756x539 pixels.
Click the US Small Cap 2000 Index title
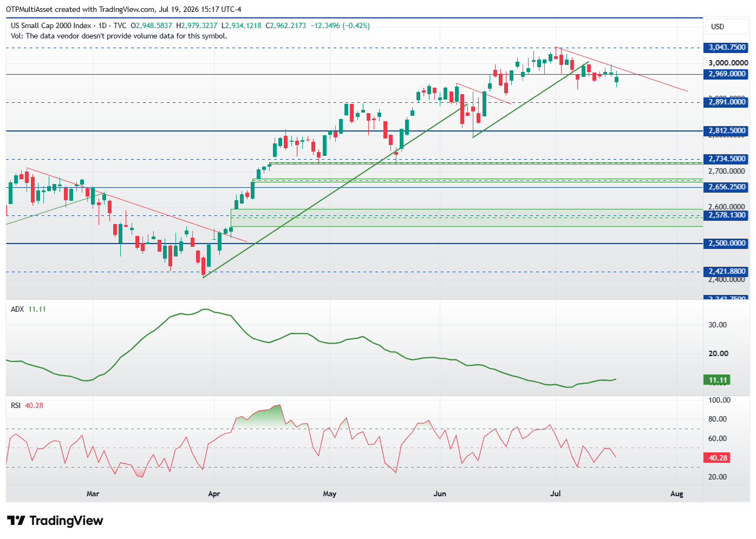(x=51, y=25)
